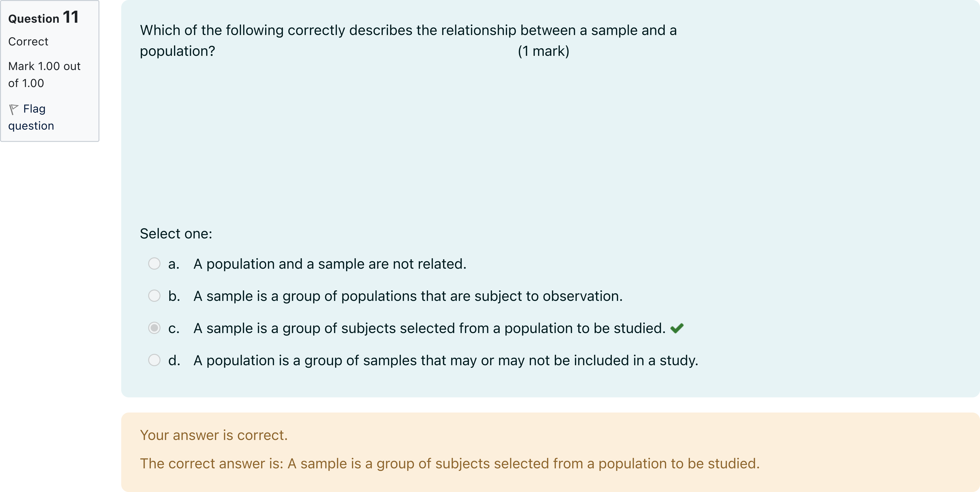Select radio button for option d
The width and height of the screenshot is (980, 492).
click(x=154, y=360)
